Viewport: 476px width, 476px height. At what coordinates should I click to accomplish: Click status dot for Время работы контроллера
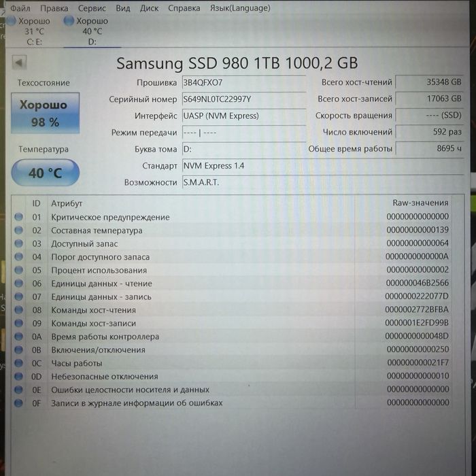pos(18,337)
